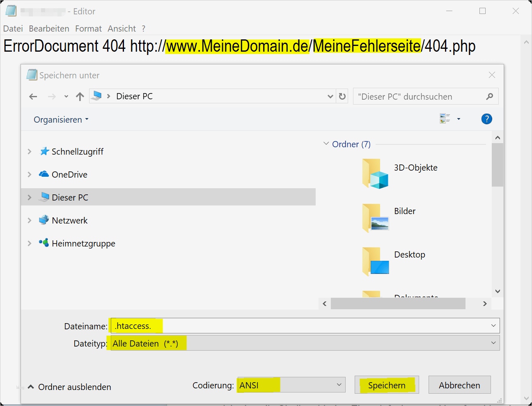Click the Dieser PC computer icon in tree
Image resolution: width=532 pixels, height=406 pixels.
tap(44, 197)
